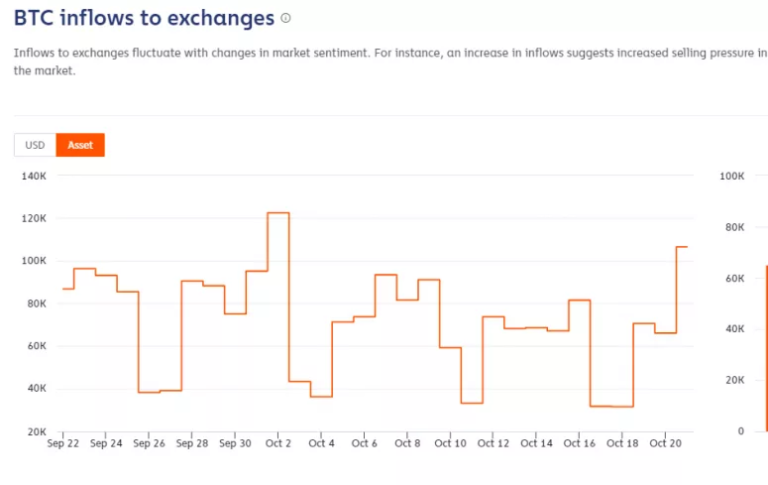Switch chart units to USD
Image resolution: width=768 pixels, height=485 pixels.
click(x=35, y=145)
